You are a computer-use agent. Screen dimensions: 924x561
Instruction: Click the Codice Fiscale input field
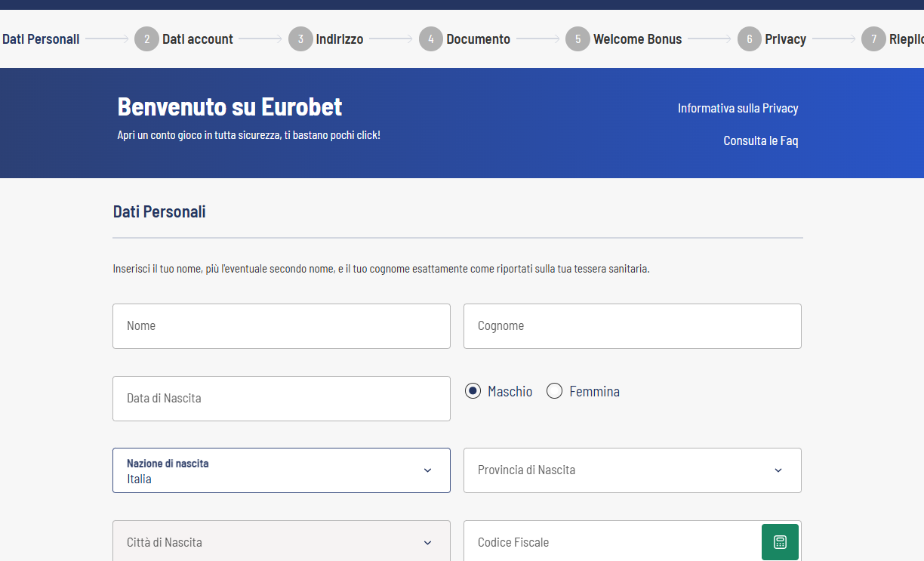click(x=612, y=541)
